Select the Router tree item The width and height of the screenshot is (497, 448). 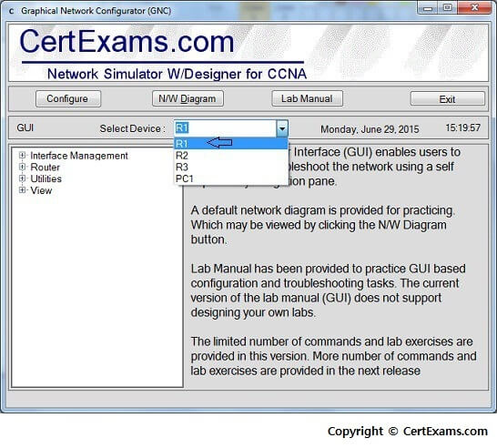[45, 167]
